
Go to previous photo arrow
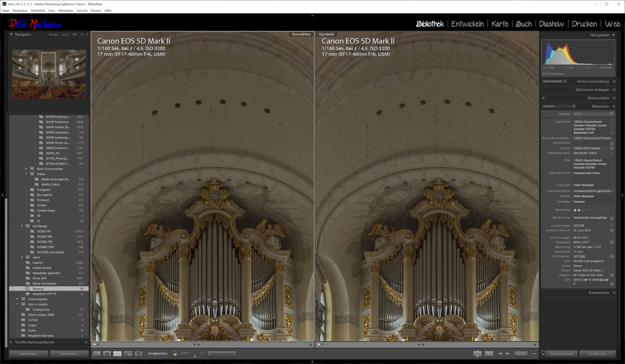[x=500, y=354]
